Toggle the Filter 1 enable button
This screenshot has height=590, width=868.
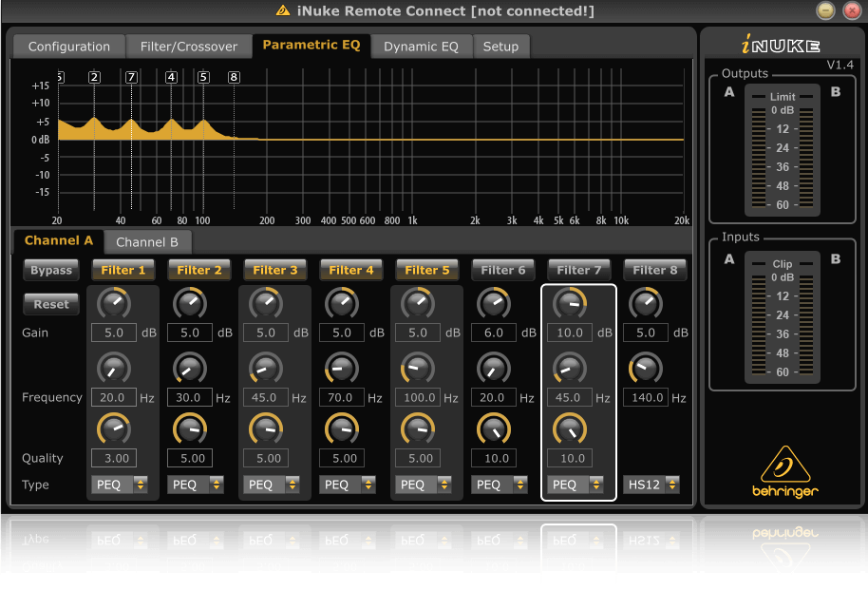[x=123, y=270]
